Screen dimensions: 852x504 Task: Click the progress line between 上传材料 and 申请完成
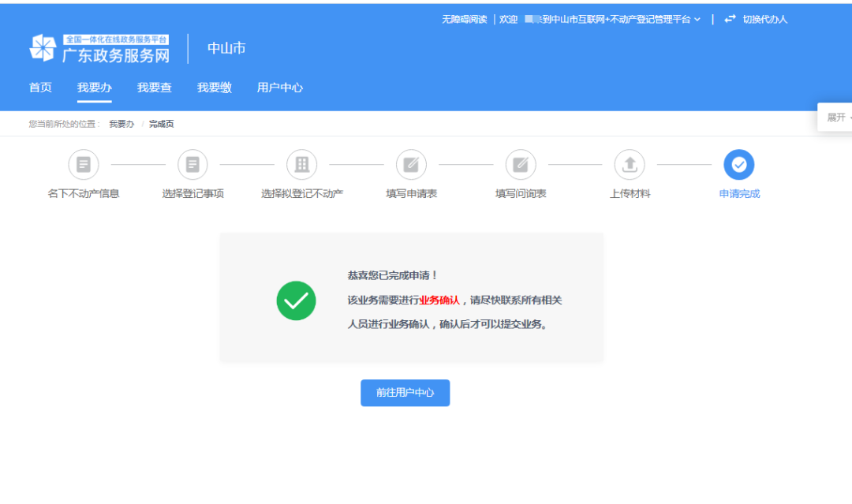pos(684,164)
